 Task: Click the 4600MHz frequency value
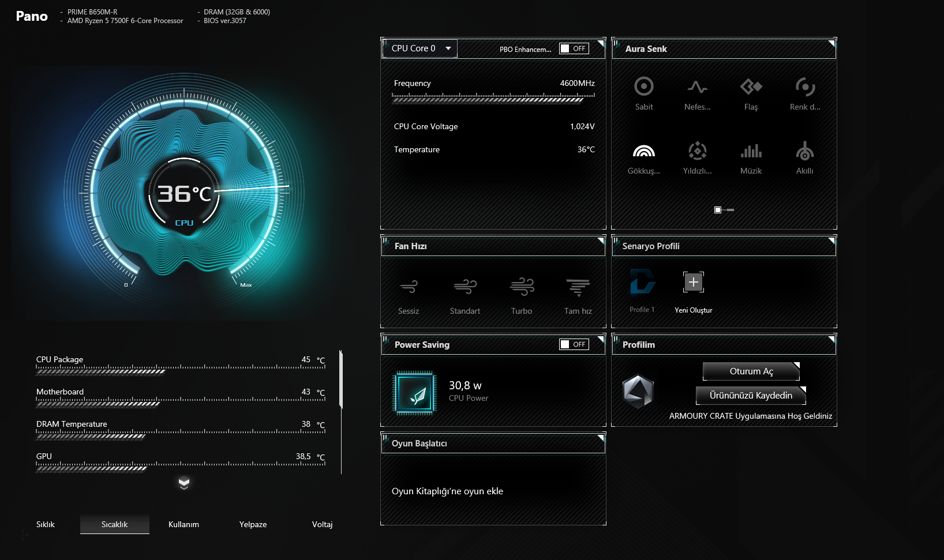(x=577, y=83)
